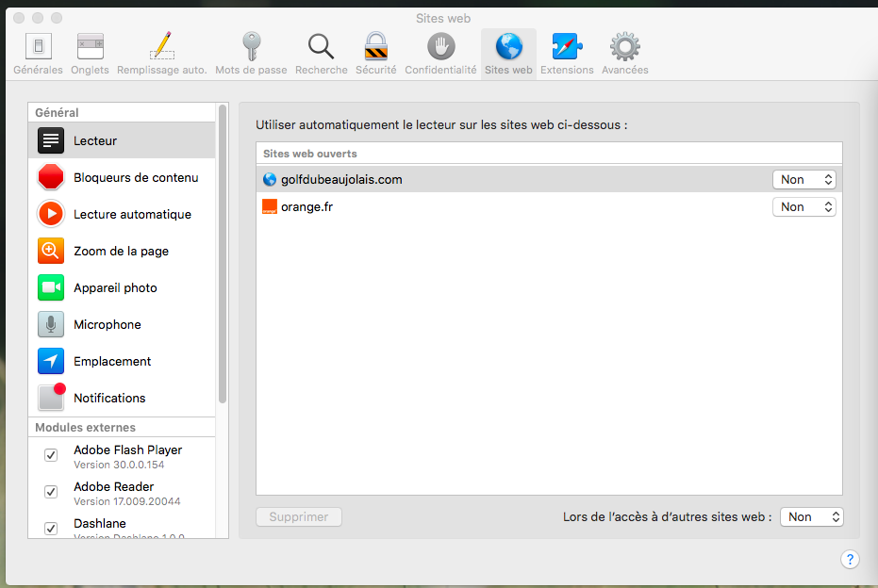Open the Sécurité padlock pane
Screen dimensions: 878x588
(375, 53)
